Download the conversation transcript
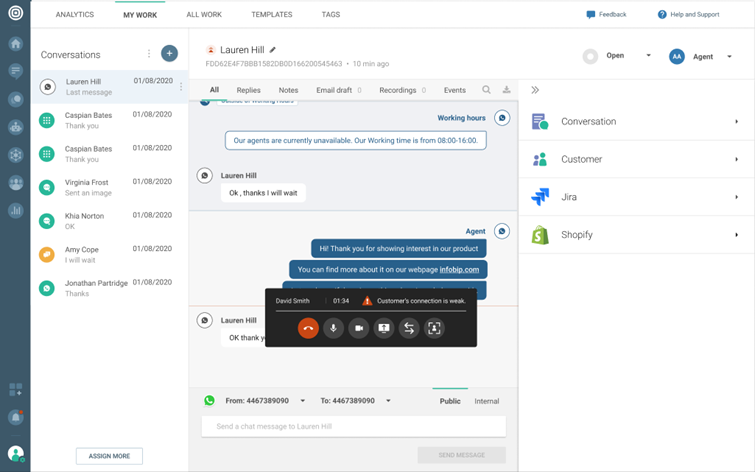The height and width of the screenshot is (472, 755). (506, 90)
